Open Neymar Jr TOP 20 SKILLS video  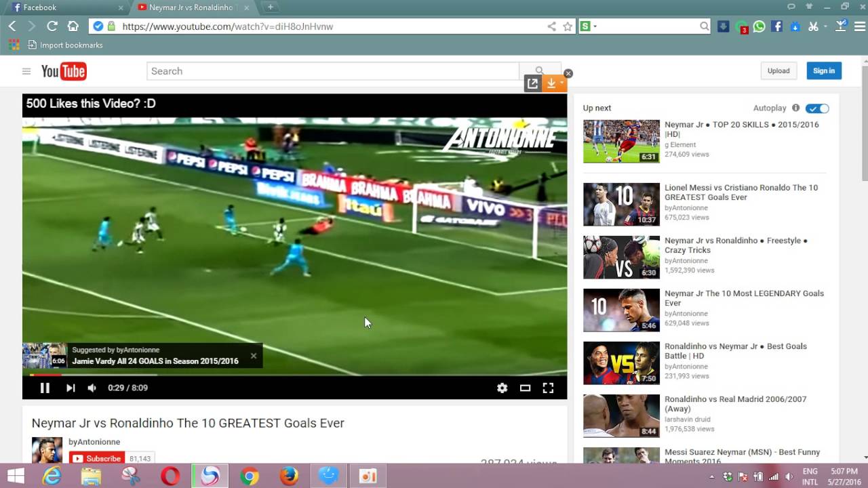point(742,129)
